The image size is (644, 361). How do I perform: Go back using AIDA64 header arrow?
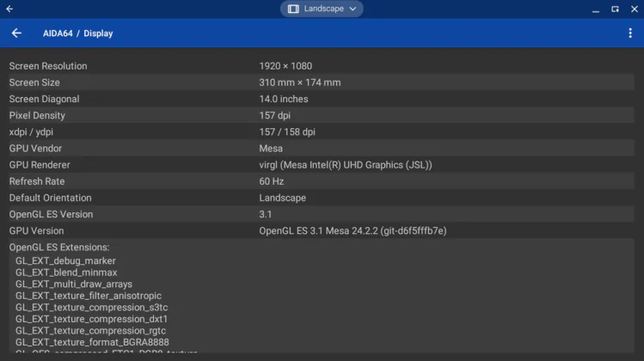[16, 34]
